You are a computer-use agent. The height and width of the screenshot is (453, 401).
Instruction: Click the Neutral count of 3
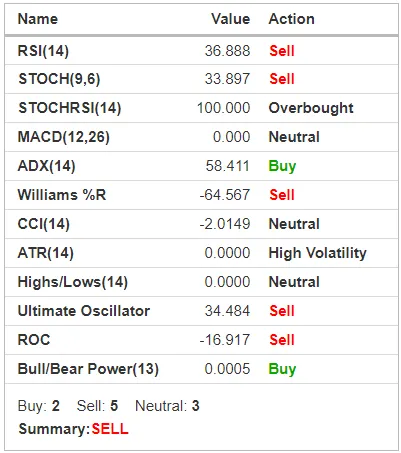pyautogui.click(x=195, y=406)
